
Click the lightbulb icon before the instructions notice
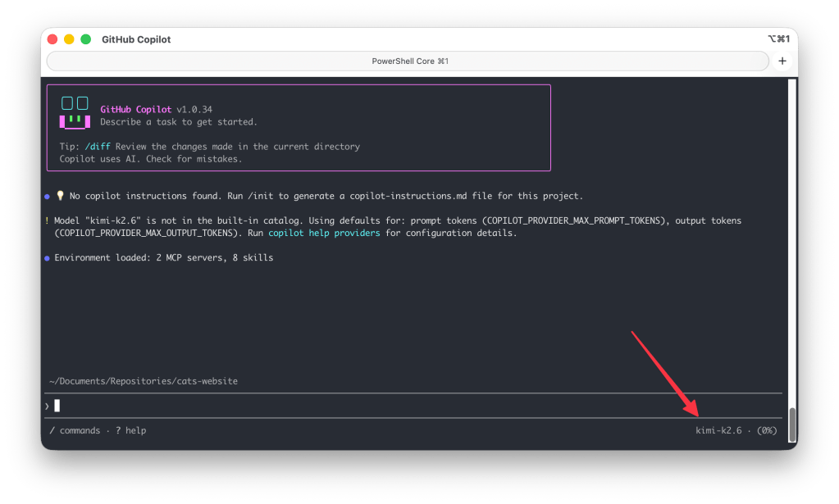pyautogui.click(x=60, y=197)
